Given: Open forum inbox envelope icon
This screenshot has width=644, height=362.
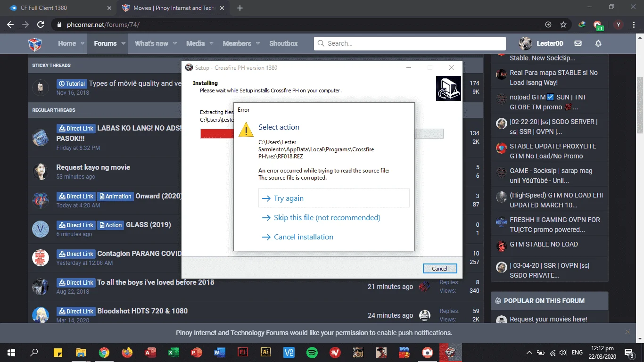Looking at the screenshot, I should pos(578,43).
